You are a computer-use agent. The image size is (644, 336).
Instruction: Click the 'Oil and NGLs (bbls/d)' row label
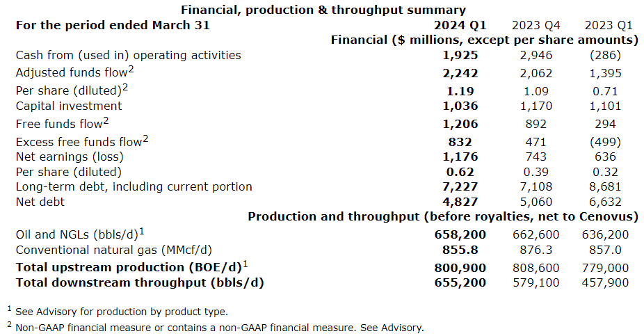point(78,234)
